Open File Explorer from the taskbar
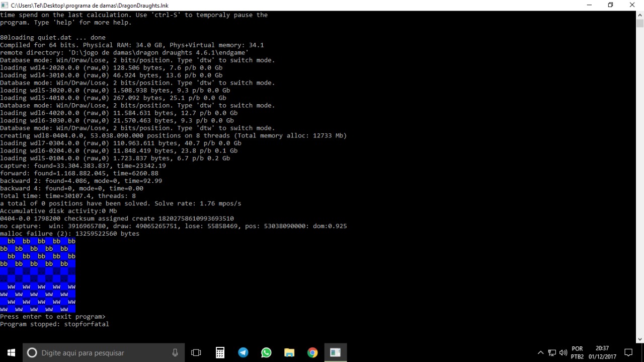The width and height of the screenshot is (644, 362). pos(289,353)
